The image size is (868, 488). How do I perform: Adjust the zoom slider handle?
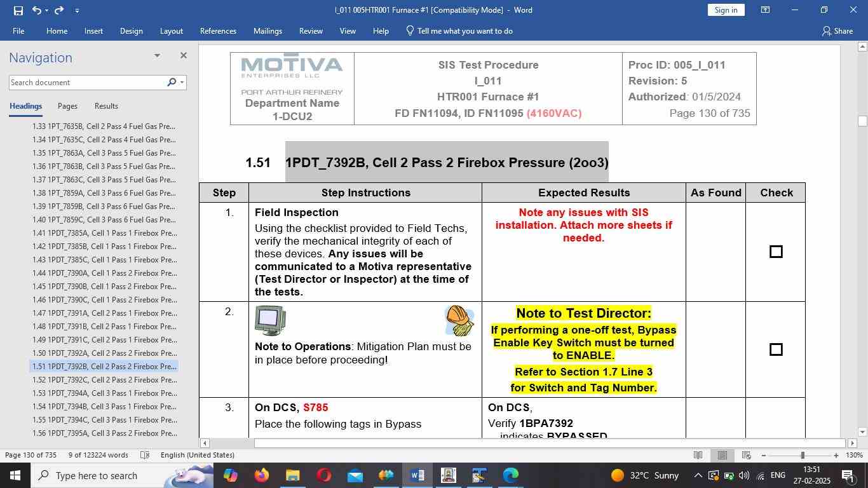tap(803, 456)
